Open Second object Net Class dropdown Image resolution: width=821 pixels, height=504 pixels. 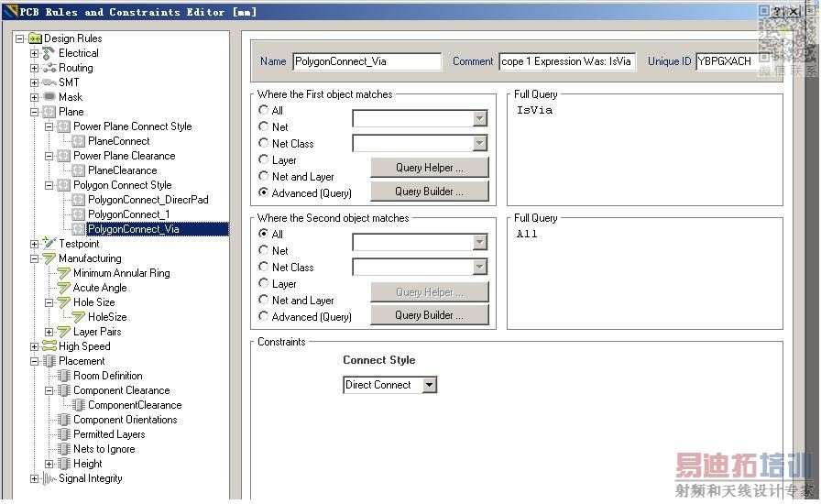(479, 268)
